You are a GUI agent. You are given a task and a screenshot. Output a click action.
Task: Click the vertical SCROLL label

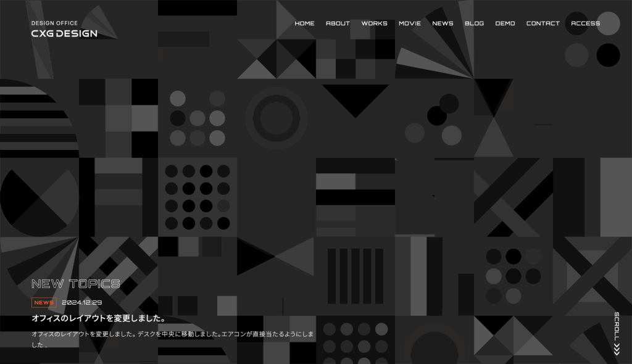coord(616,326)
